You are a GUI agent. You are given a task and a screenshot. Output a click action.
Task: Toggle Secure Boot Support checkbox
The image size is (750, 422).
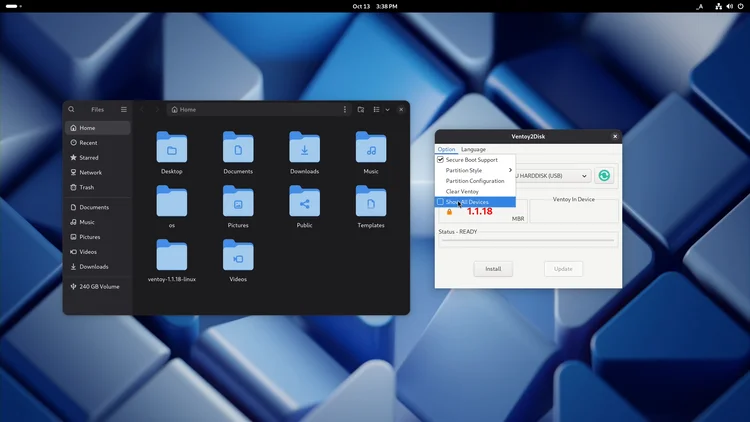[441, 160]
